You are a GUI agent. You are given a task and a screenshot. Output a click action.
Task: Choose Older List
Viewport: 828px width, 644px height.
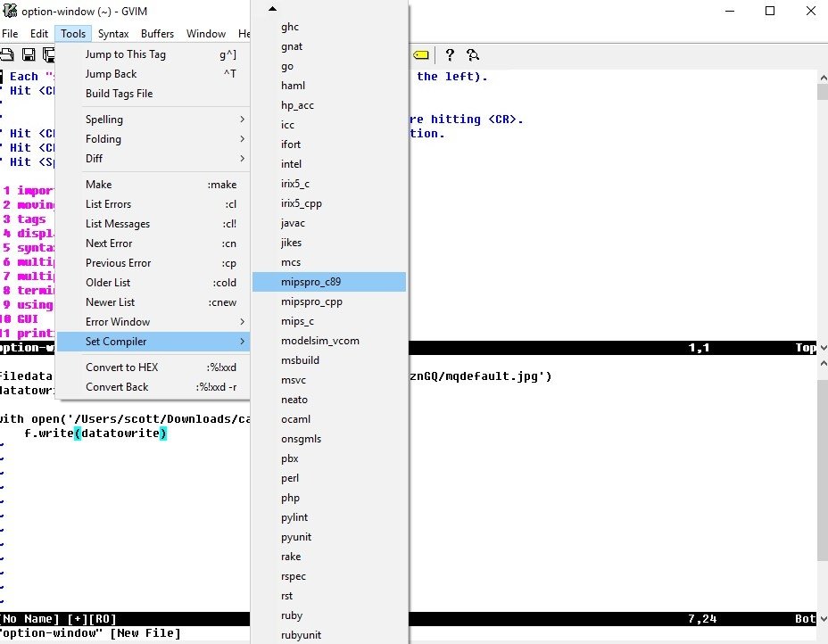tap(153, 283)
